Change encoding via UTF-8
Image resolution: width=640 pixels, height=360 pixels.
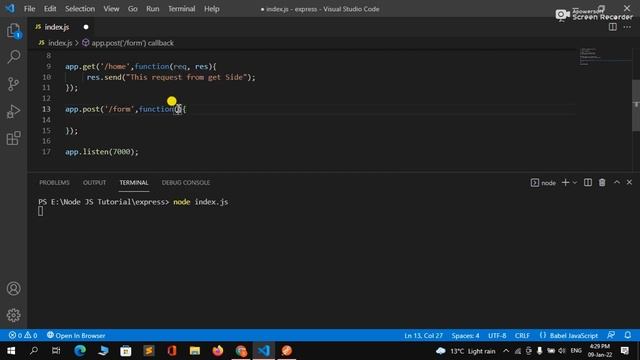tap(497, 336)
